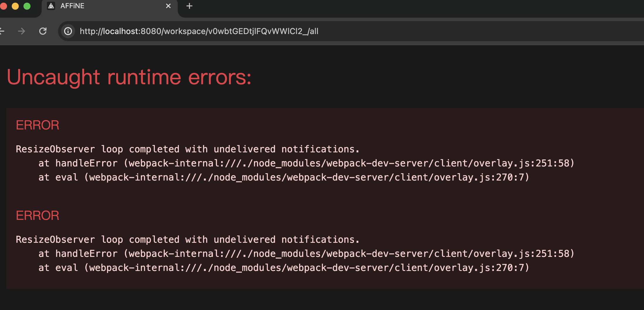Minimize window using yellow button
644x310 pixels.
pyautogui.click(x=15, y=6)
